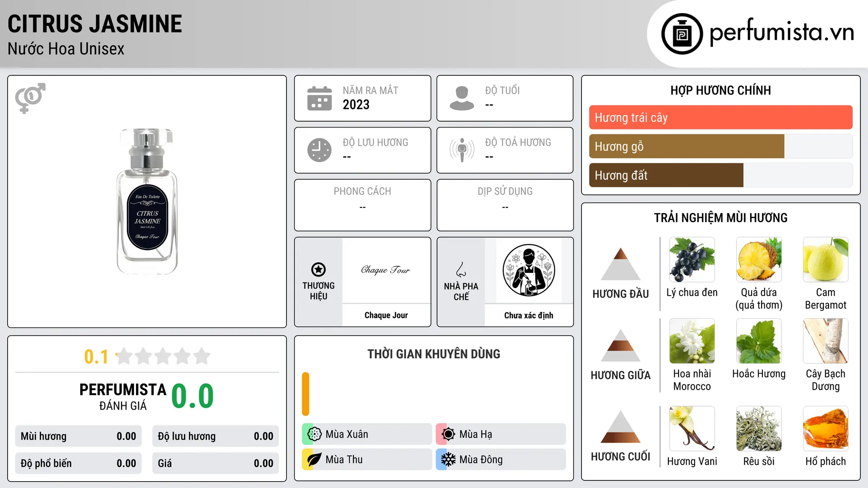Click the Độ tuổi label
This screenshot has width=868, height=488.
[x=502, y=90]
